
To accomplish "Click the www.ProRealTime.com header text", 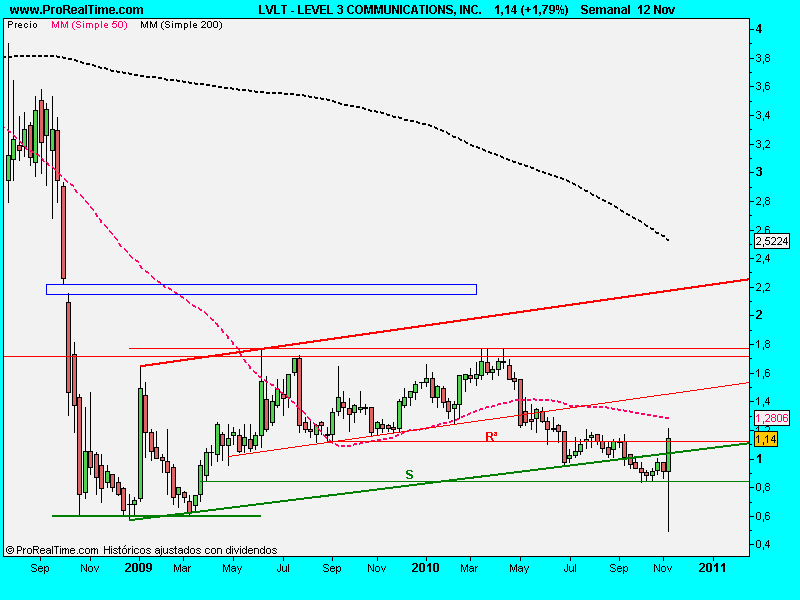I will click(77, 10).
